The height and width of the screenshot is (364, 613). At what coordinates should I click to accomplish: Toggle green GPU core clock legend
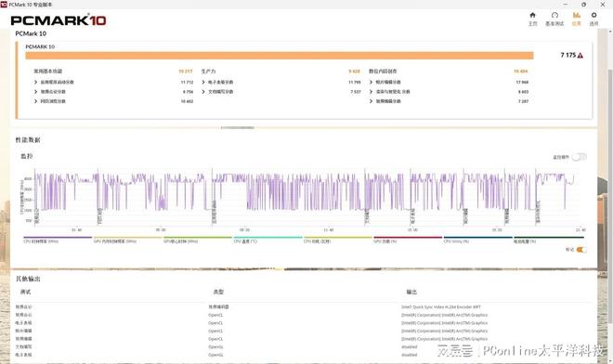(198, 240)
